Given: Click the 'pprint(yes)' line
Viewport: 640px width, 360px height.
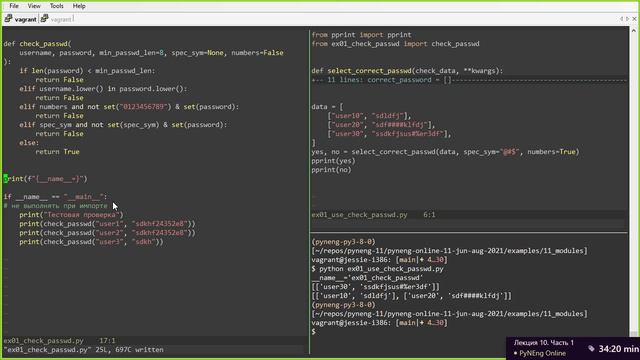Looking at the screenshot, I should [333, 160].
